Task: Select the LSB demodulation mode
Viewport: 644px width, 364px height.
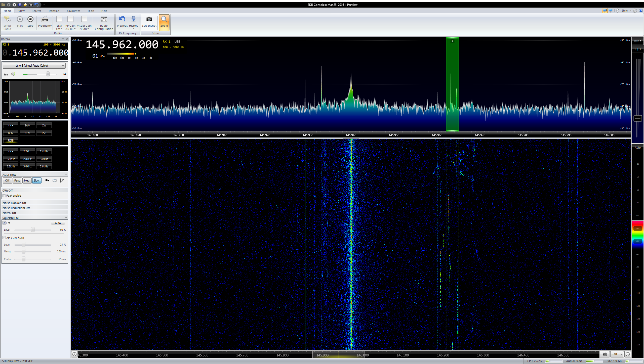Action: pos(44,133)
